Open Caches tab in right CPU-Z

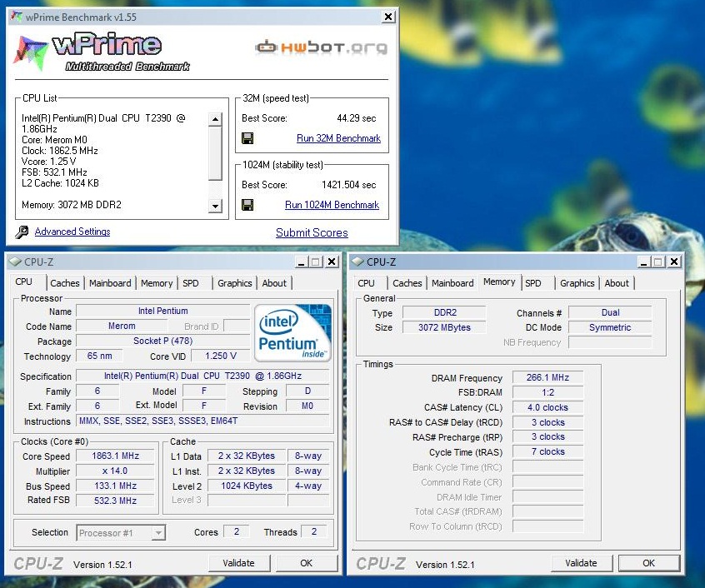407,283
